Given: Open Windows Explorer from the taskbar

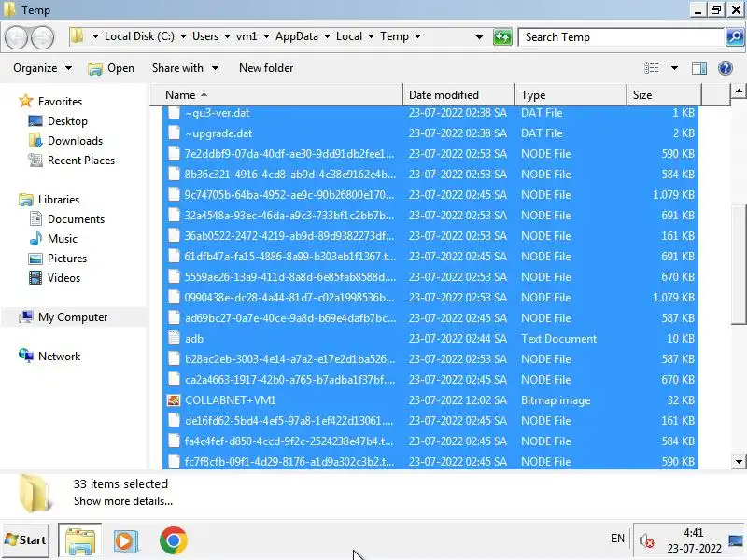Looking at the screenshot, I should 80,540.
